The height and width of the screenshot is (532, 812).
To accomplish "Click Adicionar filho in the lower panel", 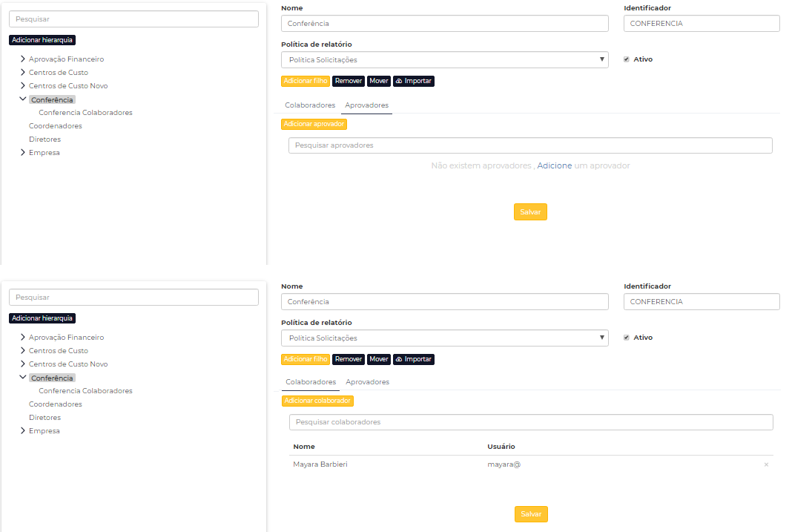I will [306, 360].
